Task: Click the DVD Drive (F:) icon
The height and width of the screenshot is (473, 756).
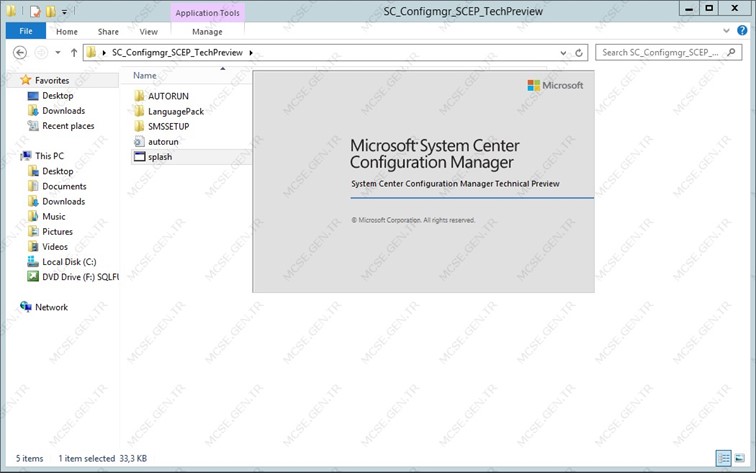Action: pyautogui.click(x=33, y=277)
